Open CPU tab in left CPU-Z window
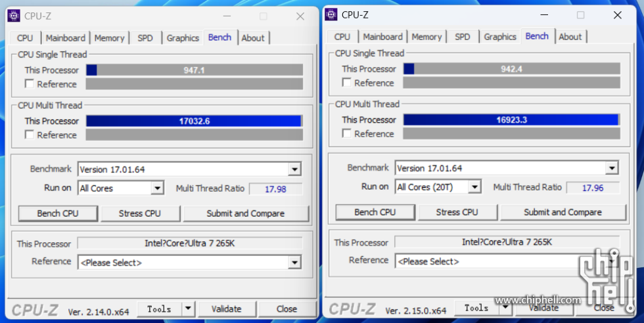 point(25,38)
